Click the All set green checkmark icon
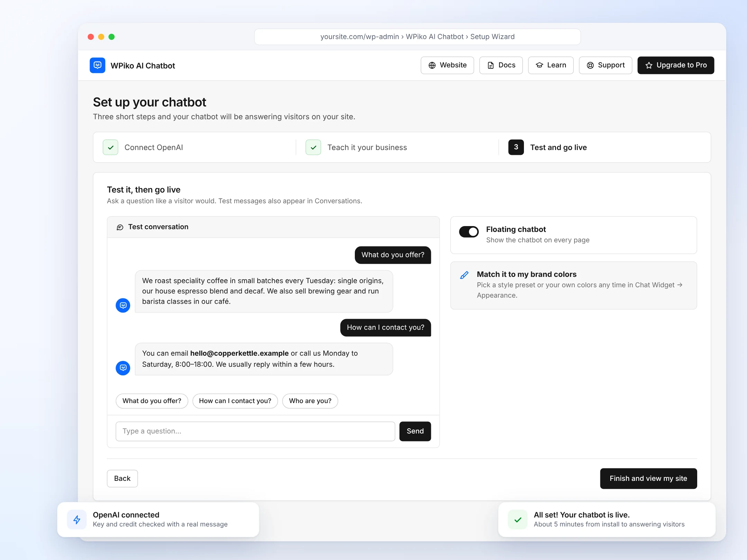 click(518, 519)
